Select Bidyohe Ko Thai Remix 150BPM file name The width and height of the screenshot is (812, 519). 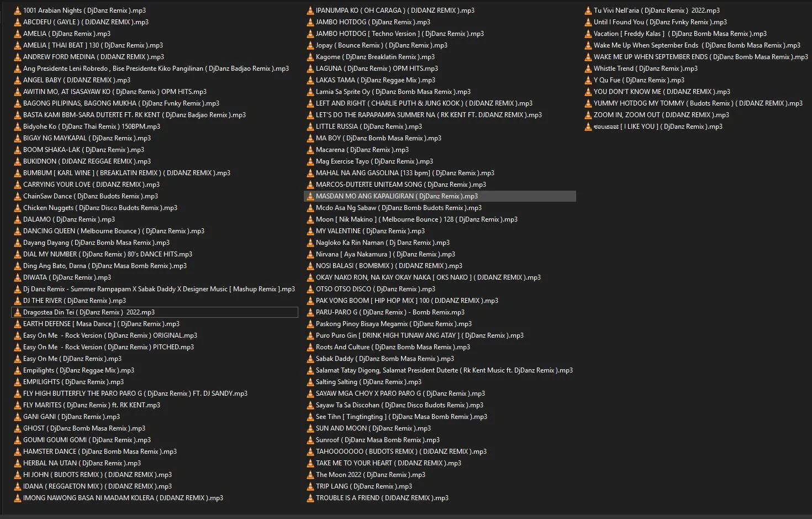pos(92,127)
